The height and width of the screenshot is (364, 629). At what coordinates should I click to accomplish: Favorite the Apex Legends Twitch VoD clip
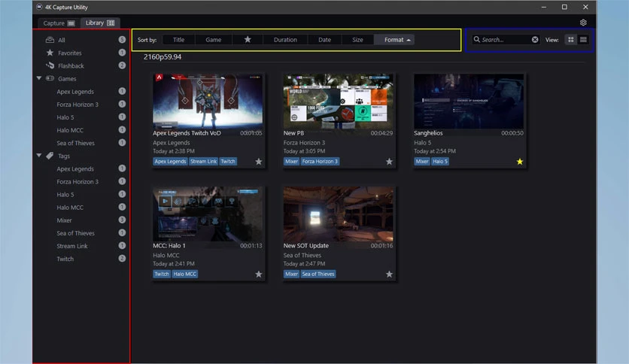258,162
